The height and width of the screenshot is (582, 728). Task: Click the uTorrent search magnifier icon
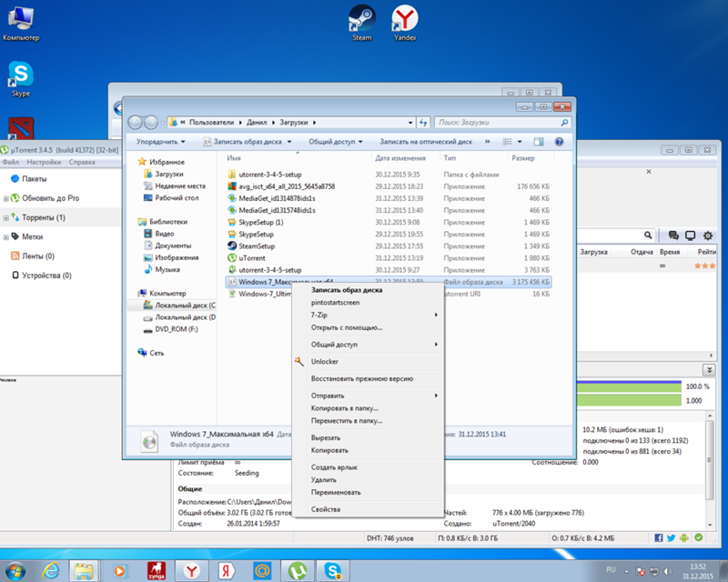click(648, 236)
